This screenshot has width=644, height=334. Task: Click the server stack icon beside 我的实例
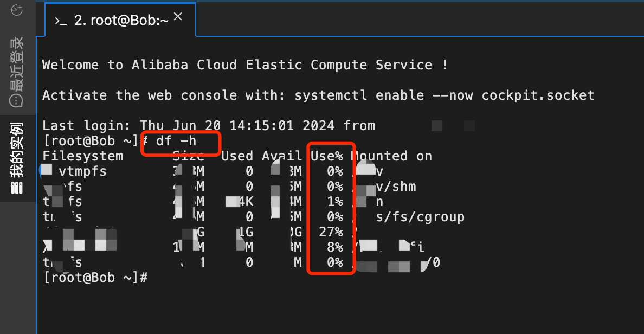click(17, 187)
